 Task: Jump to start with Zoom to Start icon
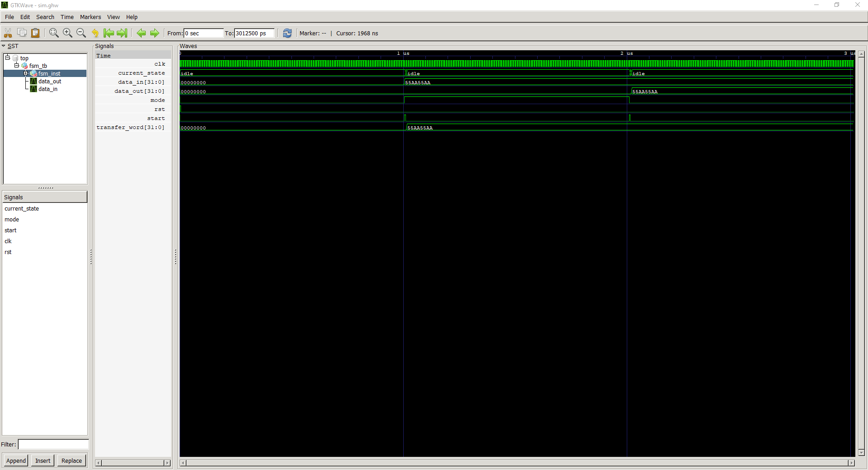click(x=109, y=33)
